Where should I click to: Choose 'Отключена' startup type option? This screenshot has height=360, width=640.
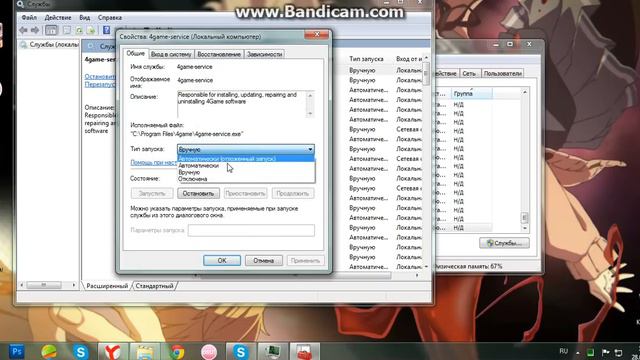click(246, 179)
